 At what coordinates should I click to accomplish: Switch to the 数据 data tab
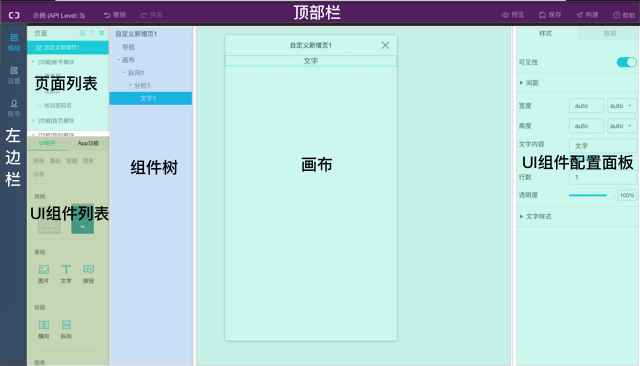(x=609, y=33)
